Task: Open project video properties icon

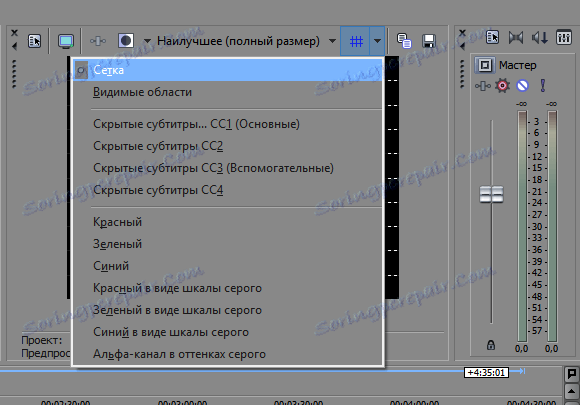Action: coord(34,41)
